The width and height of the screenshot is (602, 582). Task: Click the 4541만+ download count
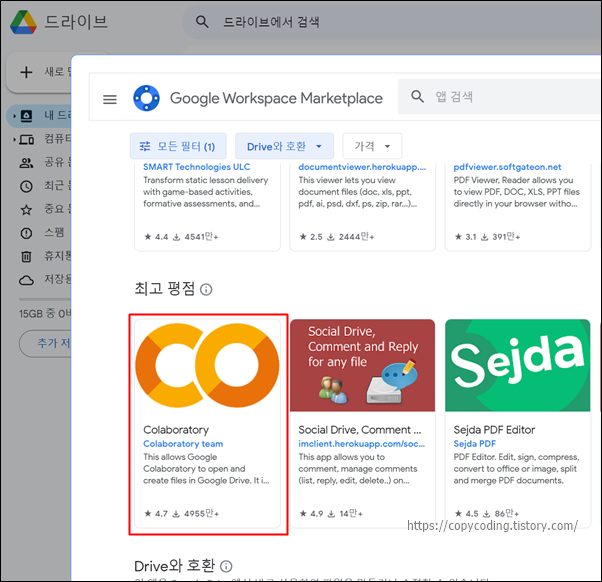point(196,237)
